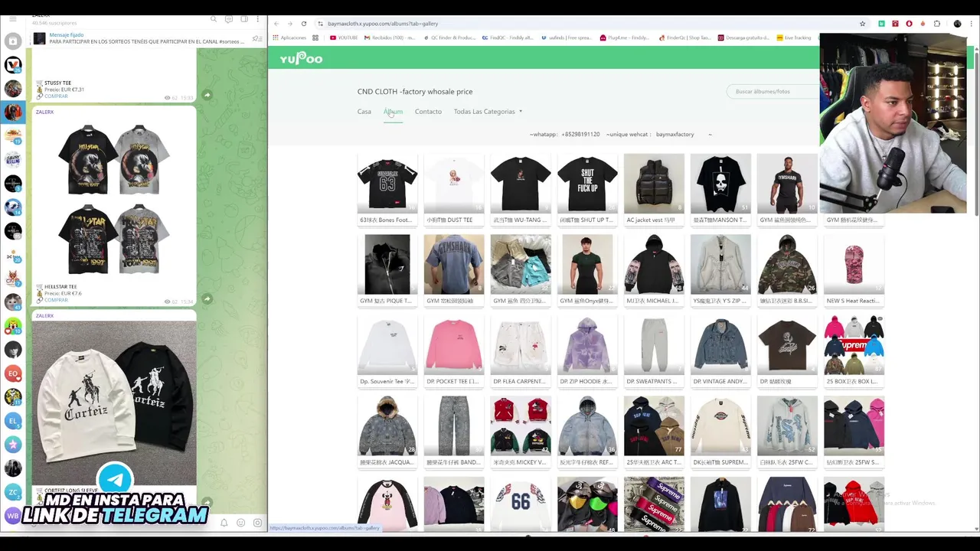Open the JACQUARD fur hood jacket album
The height and width of the screenshot is (551, 980).
pos(387,432)
